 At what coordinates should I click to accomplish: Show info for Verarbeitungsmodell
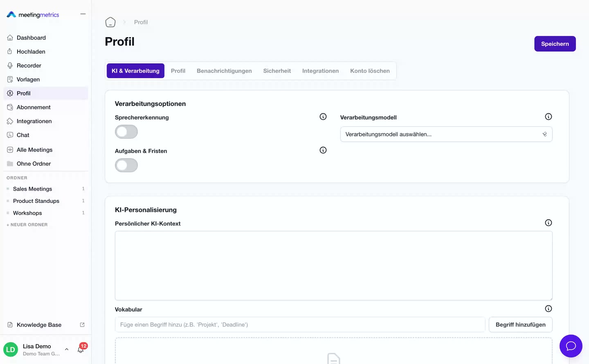(549, 117)
